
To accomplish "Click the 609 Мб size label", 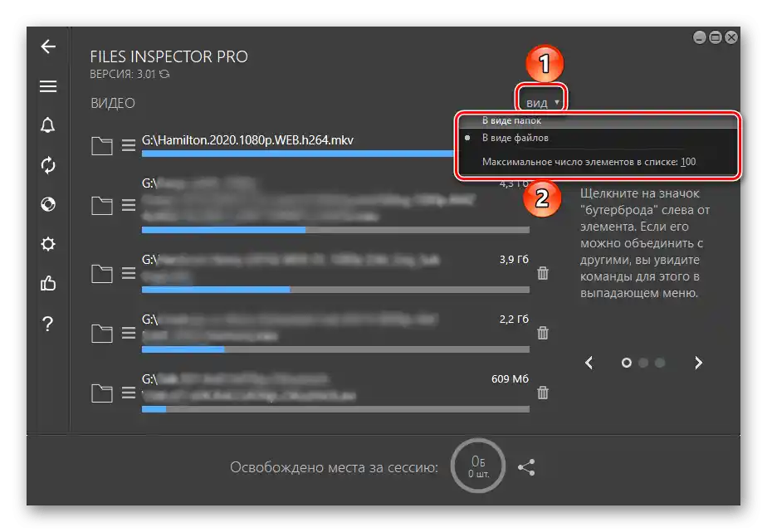I will coord(510,379).
